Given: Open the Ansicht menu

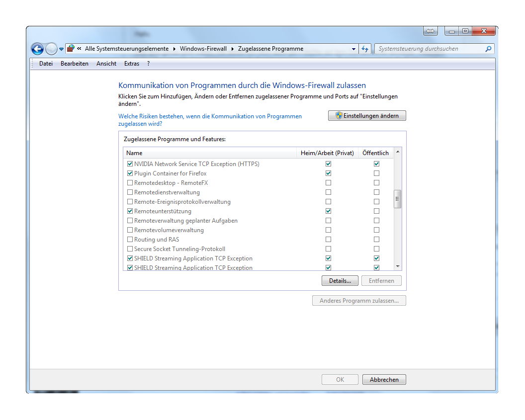Looking at the screenshot, I should point(106,64).
